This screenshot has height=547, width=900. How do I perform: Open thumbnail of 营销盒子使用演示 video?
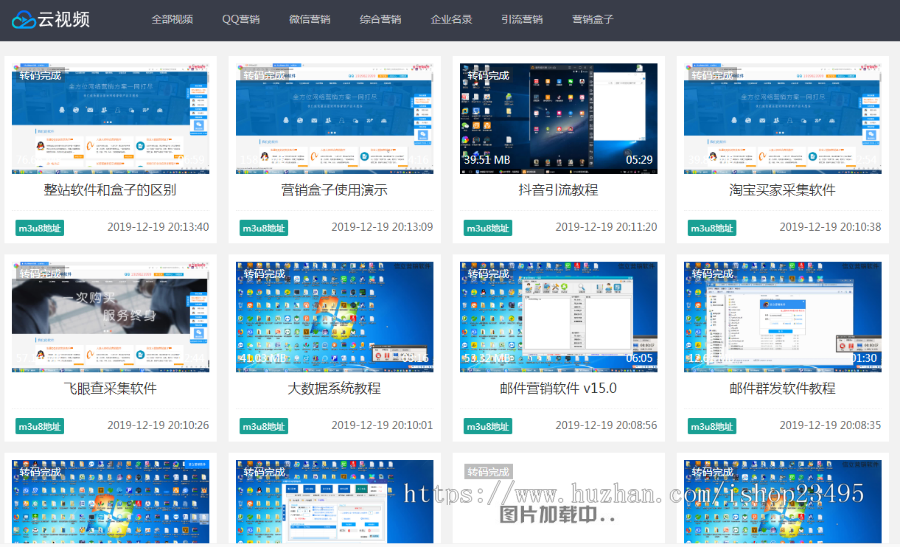335,118
